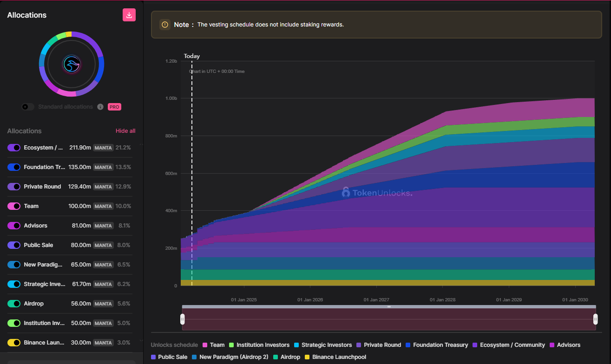This screenshot has height=364, width=611.
Task: Click the Manta token logo in donut chart
Action: pos(72,64)
